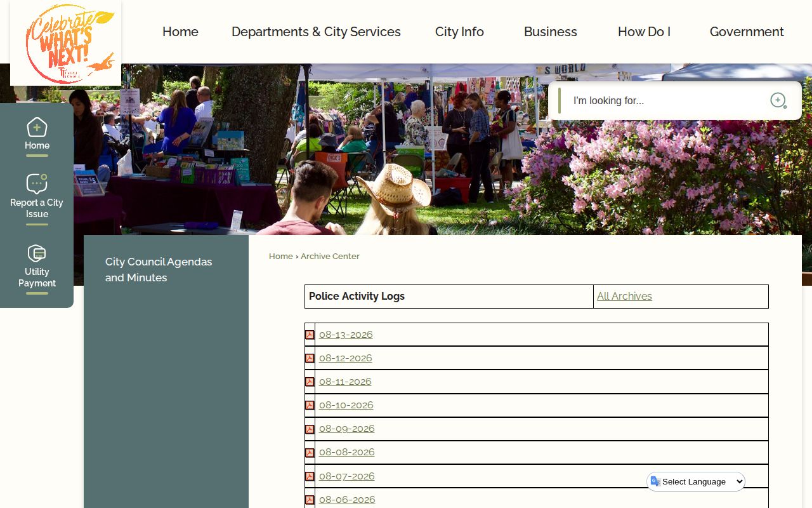Open the Select Language dropdown

click(697, 481)
